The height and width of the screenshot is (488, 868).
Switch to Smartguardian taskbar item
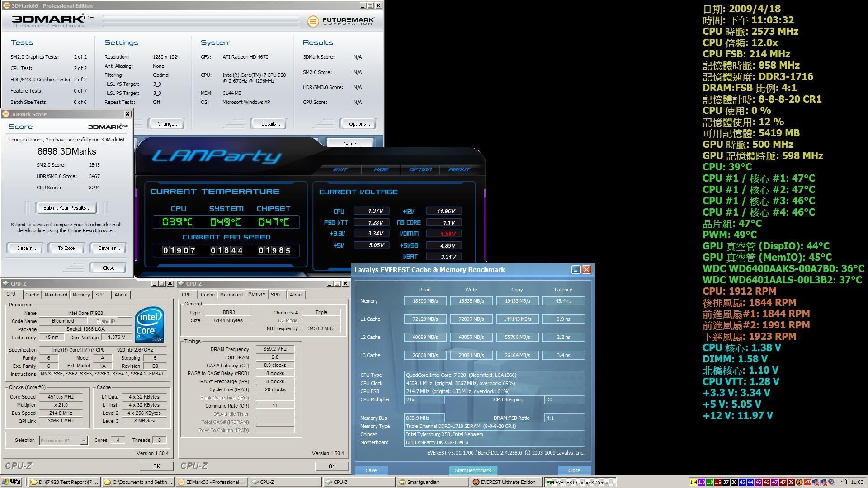point(433,482)
